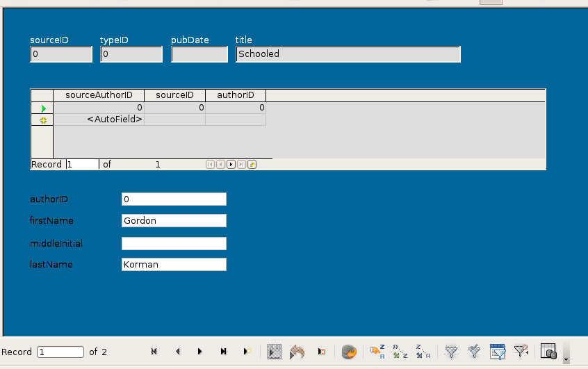Open data source as table

548,352
